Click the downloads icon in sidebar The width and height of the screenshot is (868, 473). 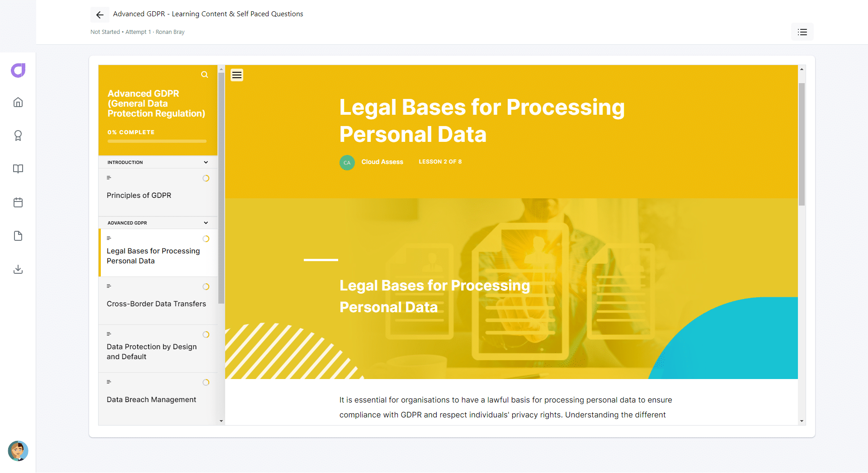click(x=18, y=270)
